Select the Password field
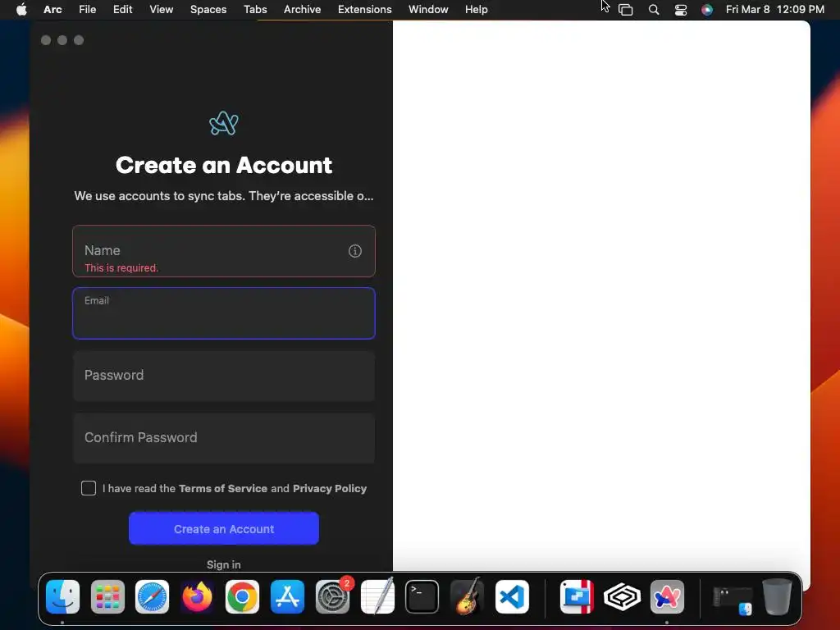The image size is (840, 630). (x=224, y=376)
